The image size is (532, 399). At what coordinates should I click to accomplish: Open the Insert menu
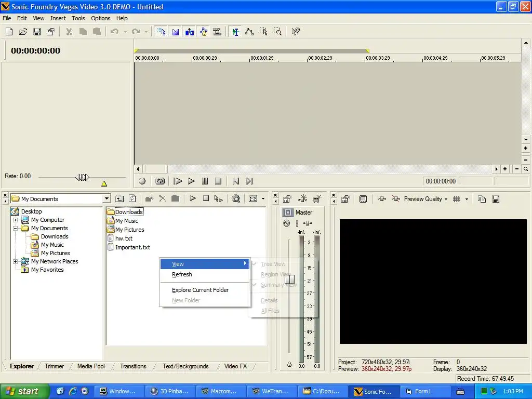[58, 18]
